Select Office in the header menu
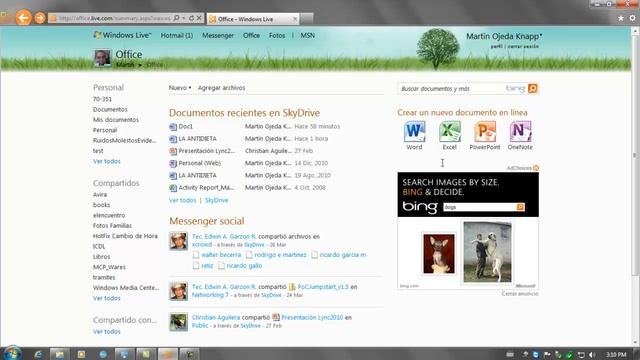This screenshot has width=640, height=360. tap(251, 36)
